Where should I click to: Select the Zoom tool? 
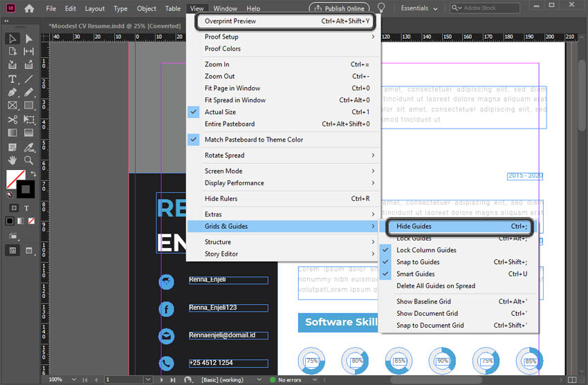click(29, 160)
